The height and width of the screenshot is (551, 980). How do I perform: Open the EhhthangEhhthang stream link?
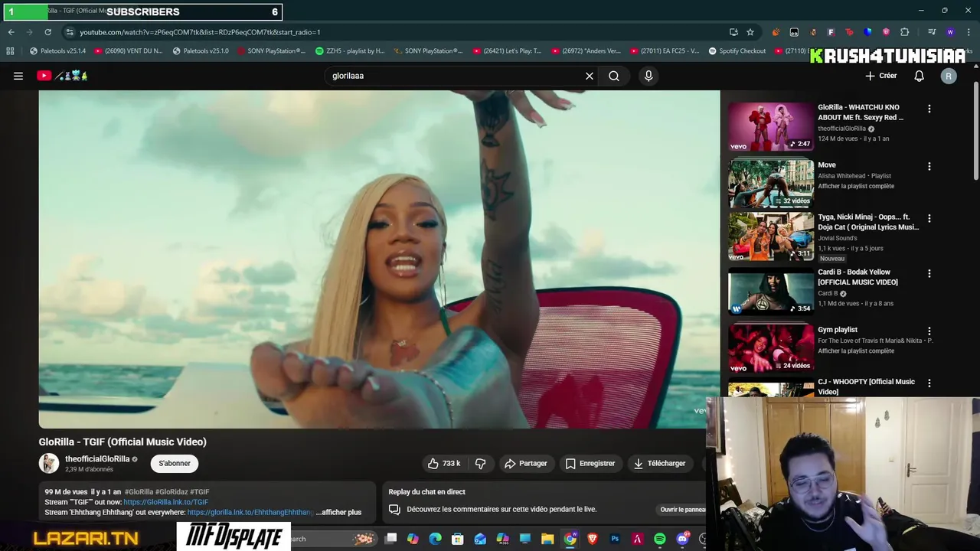pyautogui.click(x=250, y=512)
